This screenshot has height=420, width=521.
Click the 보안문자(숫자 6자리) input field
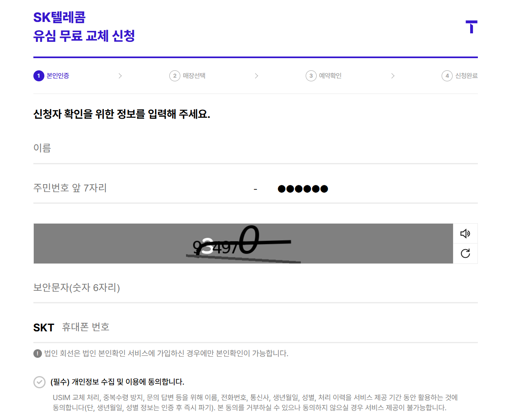[256, 287]
